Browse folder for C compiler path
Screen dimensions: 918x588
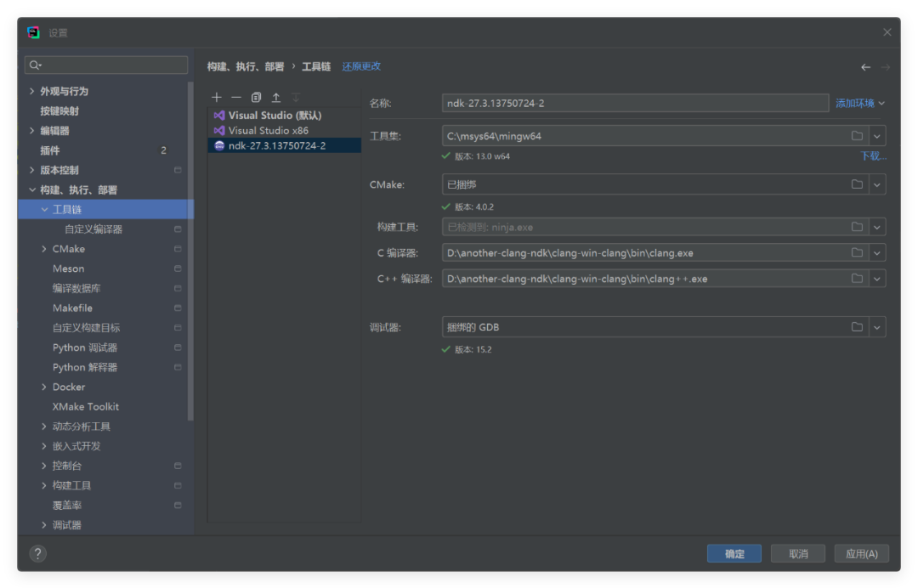click(x=857, y=253)
